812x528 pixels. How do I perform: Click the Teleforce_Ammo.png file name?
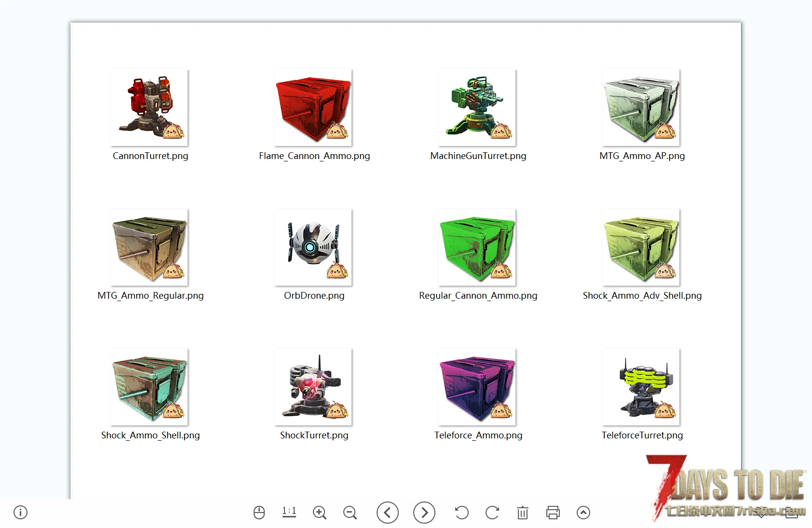478,436
